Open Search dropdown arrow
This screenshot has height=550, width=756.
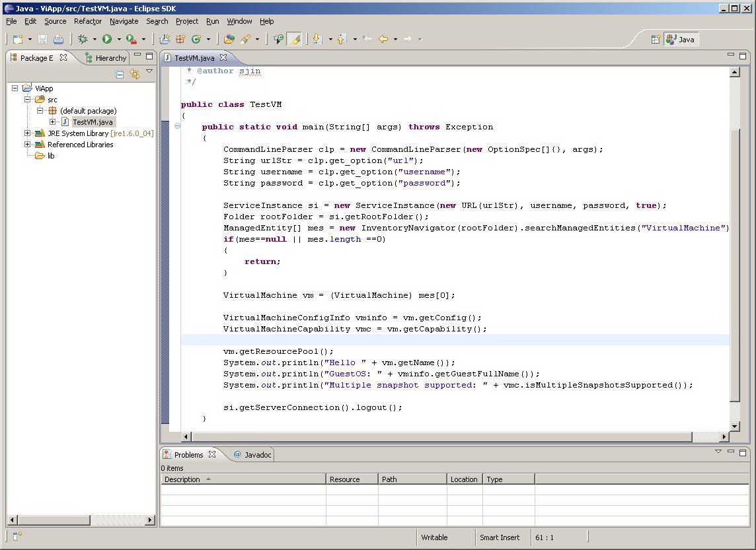click(257, 39)
